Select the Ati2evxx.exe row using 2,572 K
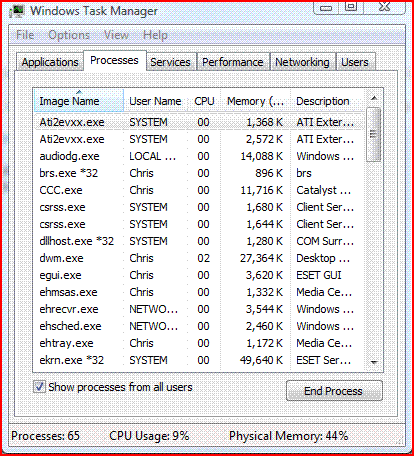Viewport: 414px width, 456px height. pos(199,139)
